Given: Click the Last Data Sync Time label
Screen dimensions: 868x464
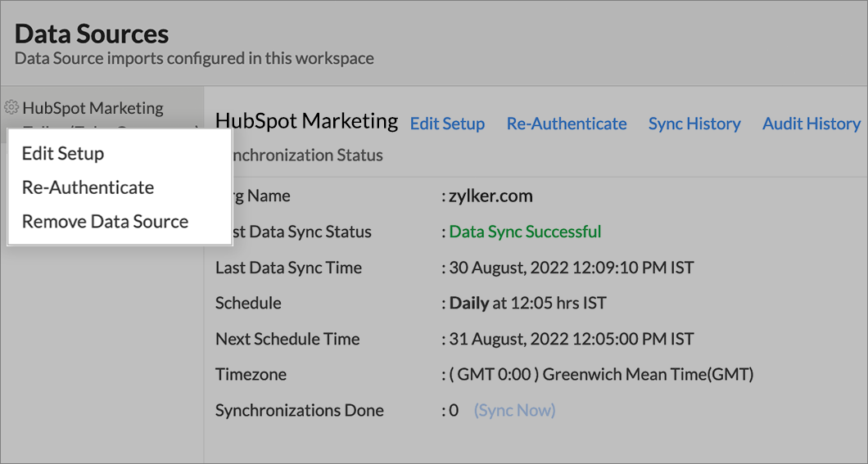Looking at the screenshot, I should [288, 268].
